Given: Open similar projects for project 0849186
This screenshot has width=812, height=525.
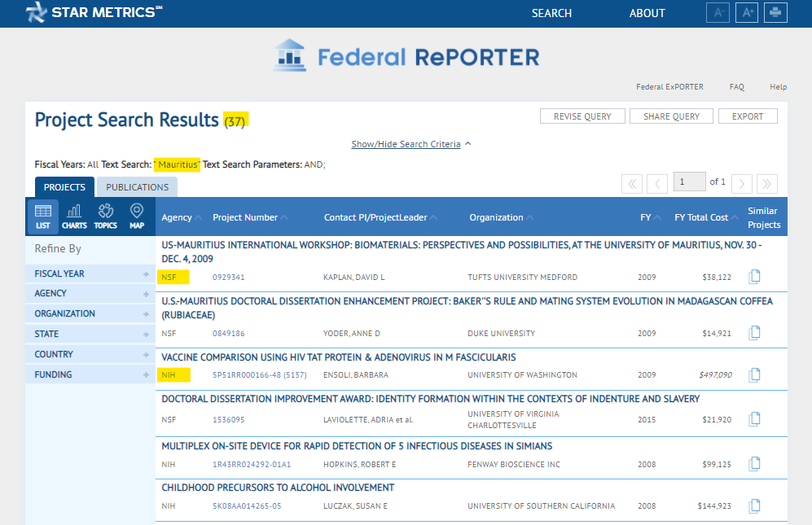Looking at the screenshot, I should point(754,332).
